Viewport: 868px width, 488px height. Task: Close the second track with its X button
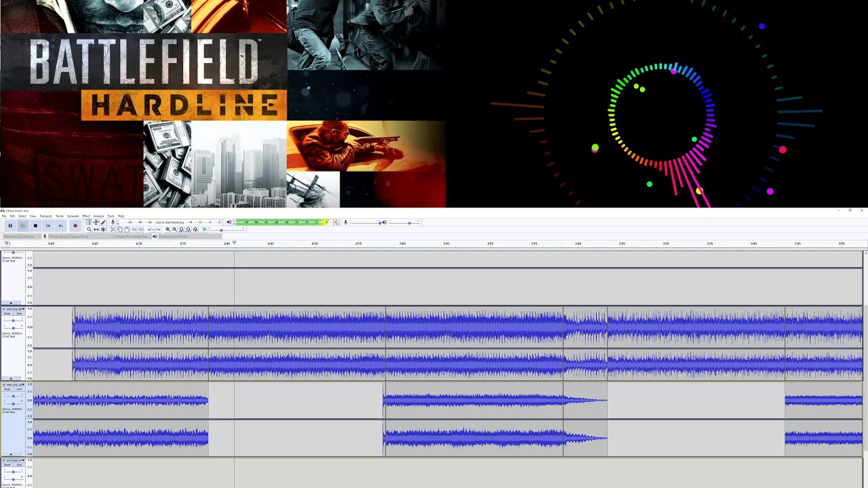click(x=3, y=309)
